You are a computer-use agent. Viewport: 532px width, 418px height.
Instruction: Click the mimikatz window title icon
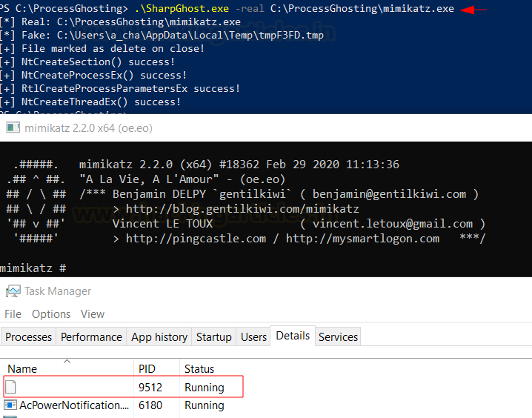pyautogui.click(x=13, y=128)
